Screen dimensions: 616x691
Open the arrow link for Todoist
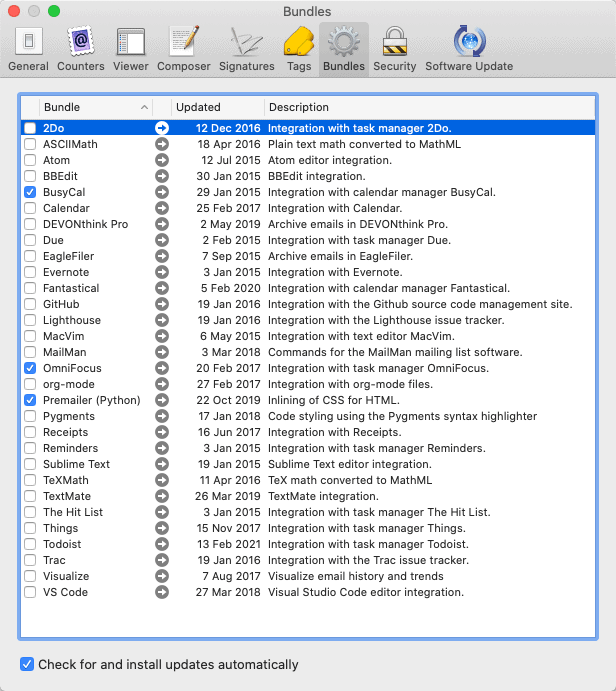(x=162, y=544)
